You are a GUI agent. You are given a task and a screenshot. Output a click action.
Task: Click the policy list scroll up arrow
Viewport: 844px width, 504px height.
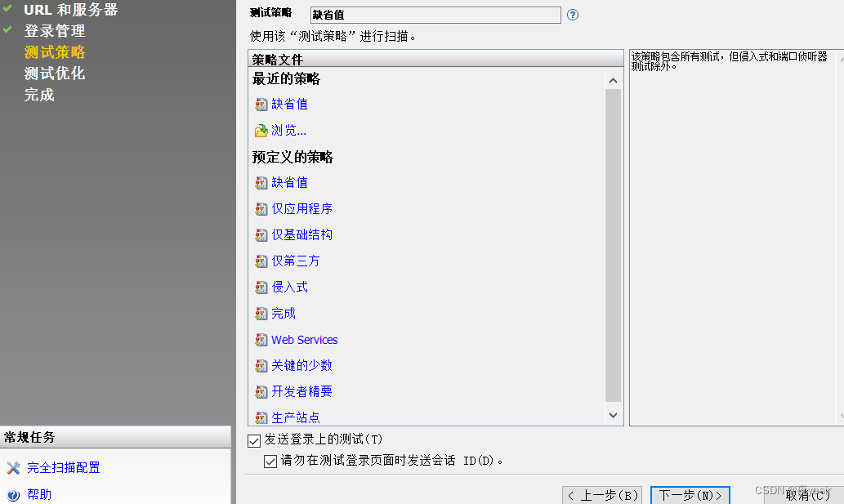[x=613, y=81]
